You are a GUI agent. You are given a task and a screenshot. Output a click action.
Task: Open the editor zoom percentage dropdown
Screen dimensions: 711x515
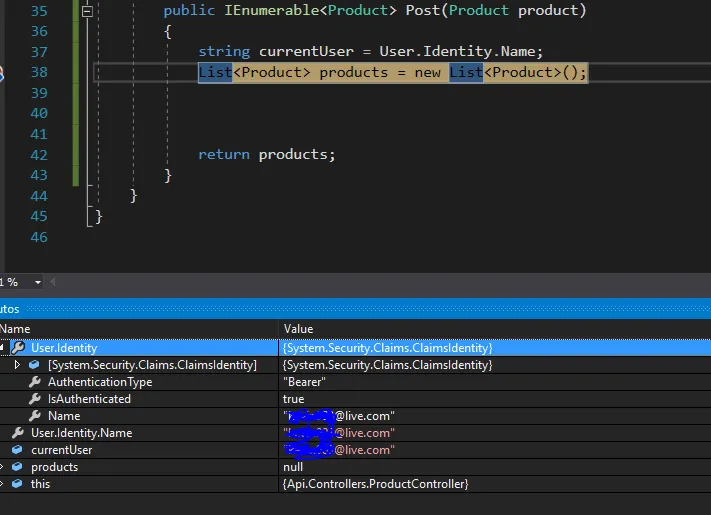coord(38,282)
